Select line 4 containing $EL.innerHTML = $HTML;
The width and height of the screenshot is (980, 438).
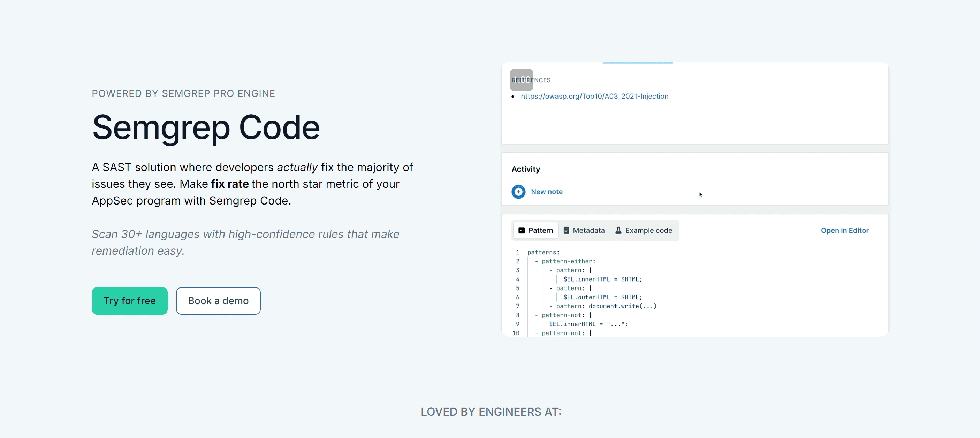click(x=603, y=279)
